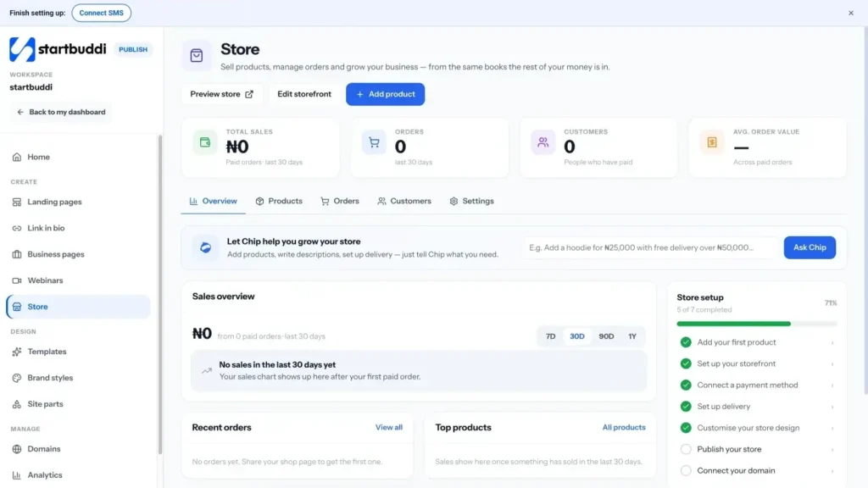Dismiss the Finish setting up banner

851,13
